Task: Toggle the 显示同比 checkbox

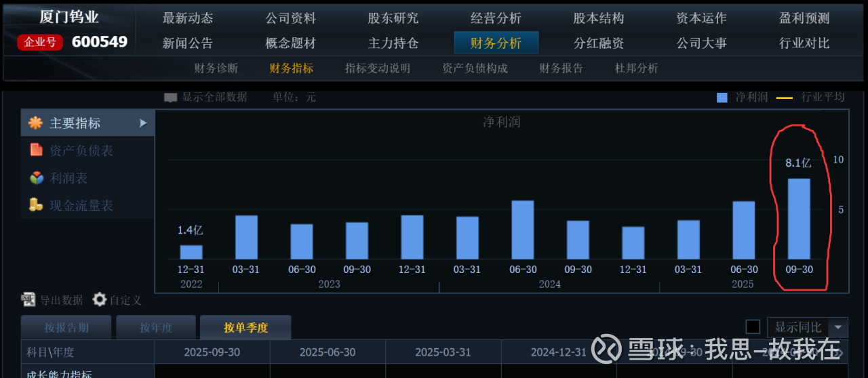Action: pyautogui.click(x=753, y=327)
